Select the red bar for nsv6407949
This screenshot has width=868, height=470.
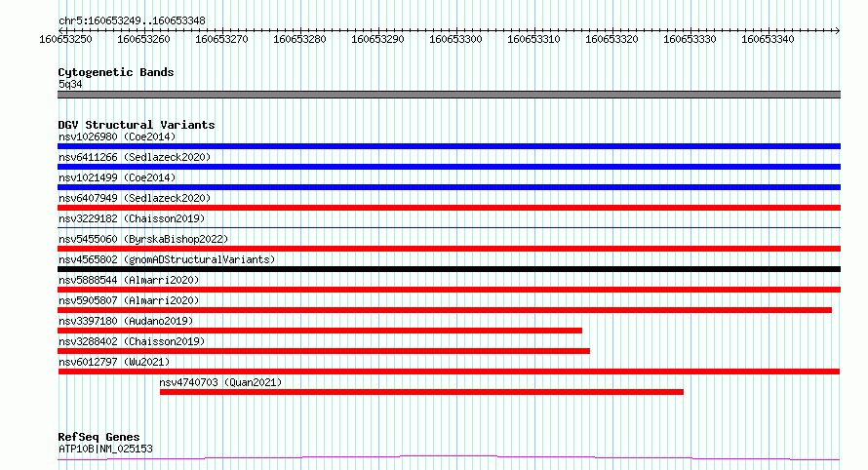449,208
